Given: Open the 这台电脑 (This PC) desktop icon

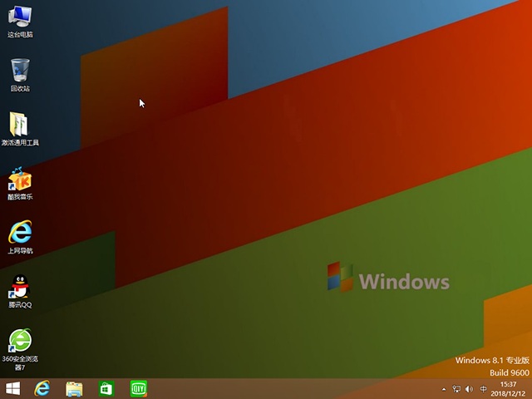Looking at the screenshot, I should 20,17.
